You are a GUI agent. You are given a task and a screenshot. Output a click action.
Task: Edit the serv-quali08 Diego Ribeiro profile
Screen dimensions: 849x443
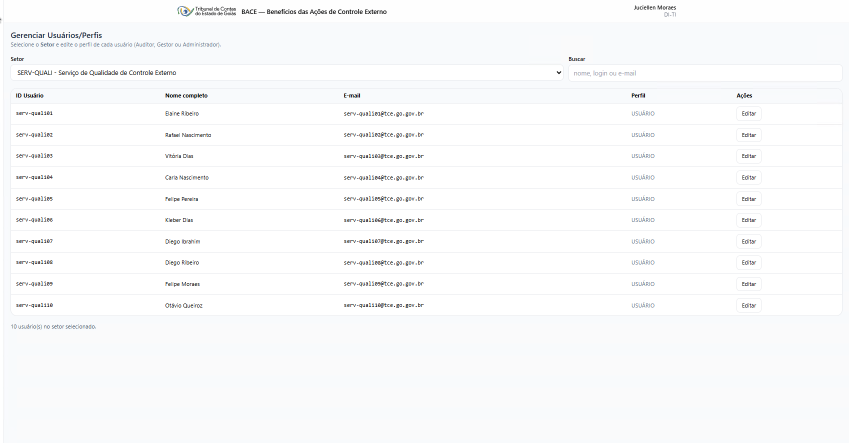(748, 263)
